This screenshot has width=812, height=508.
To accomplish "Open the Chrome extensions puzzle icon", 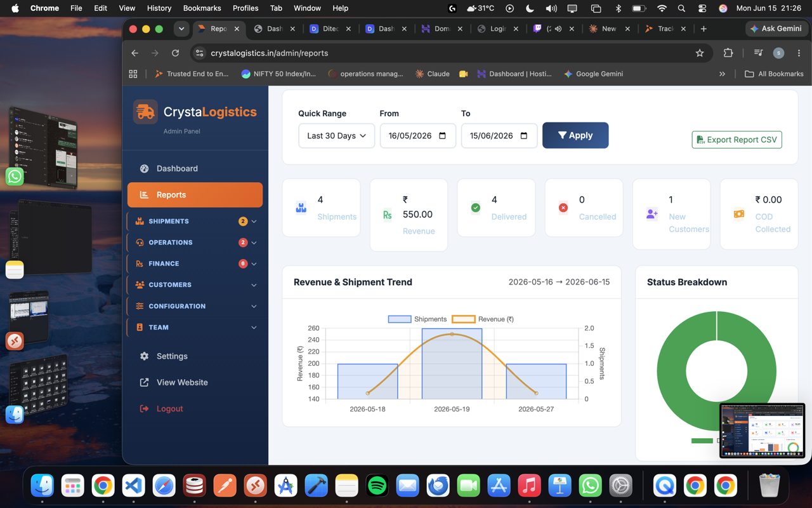I will pyautogui.click(x=728, y=53).
